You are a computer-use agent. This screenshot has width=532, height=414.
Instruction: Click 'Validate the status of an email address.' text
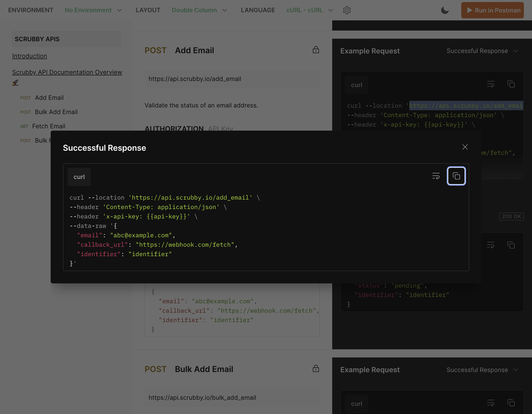click(x=201, y=105)
